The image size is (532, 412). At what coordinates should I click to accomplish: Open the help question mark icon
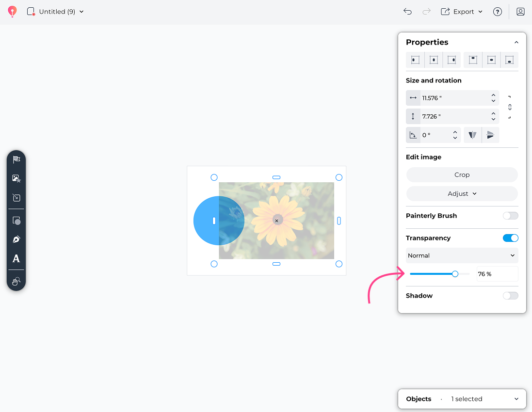pos(498,12)
